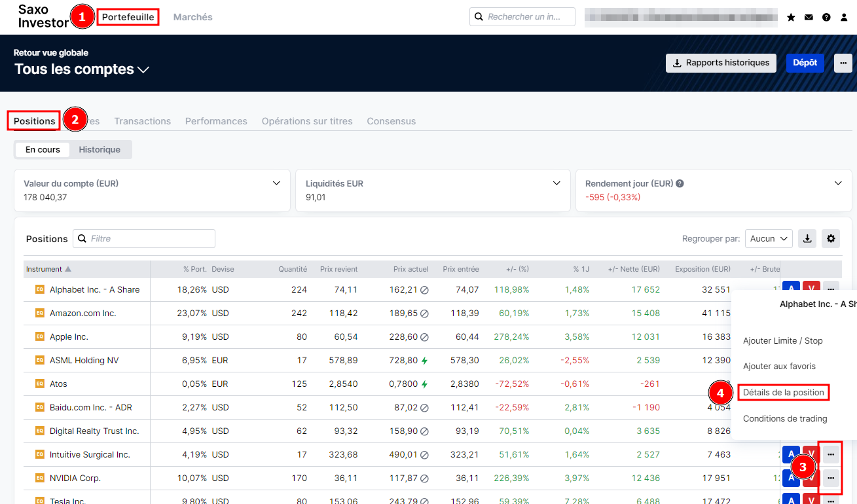Sort by the % Port. column header

195,269
